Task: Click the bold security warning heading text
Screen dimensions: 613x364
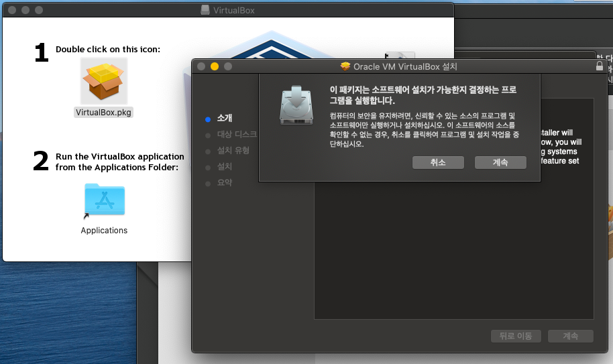Action: tap(423, 95)
